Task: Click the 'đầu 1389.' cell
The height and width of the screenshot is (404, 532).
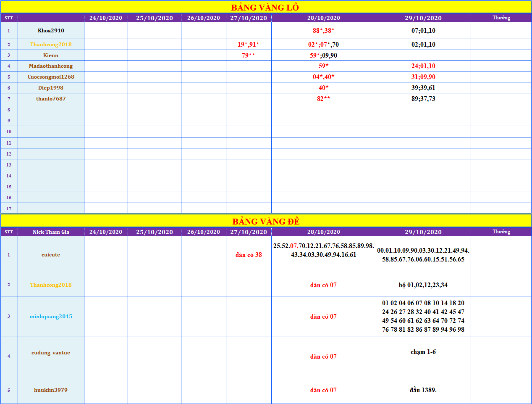Action: (423, 390)
